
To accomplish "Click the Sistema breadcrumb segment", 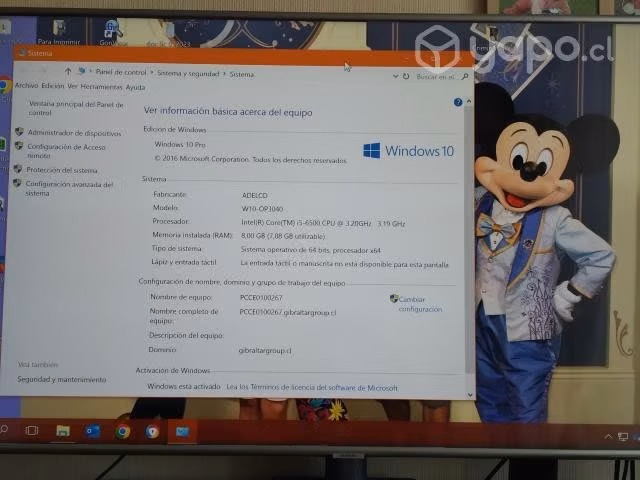I will pos(241,74).
